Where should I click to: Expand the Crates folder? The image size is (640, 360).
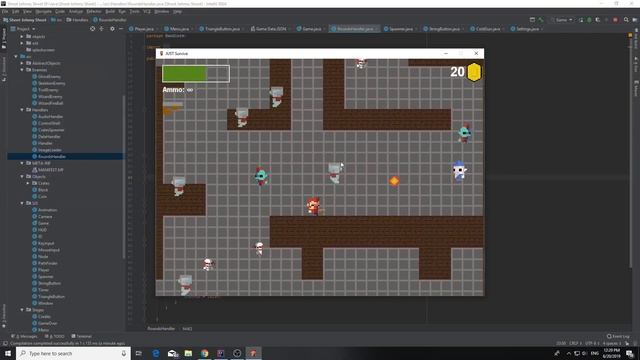pyautogui.click(x=28, y=183)
